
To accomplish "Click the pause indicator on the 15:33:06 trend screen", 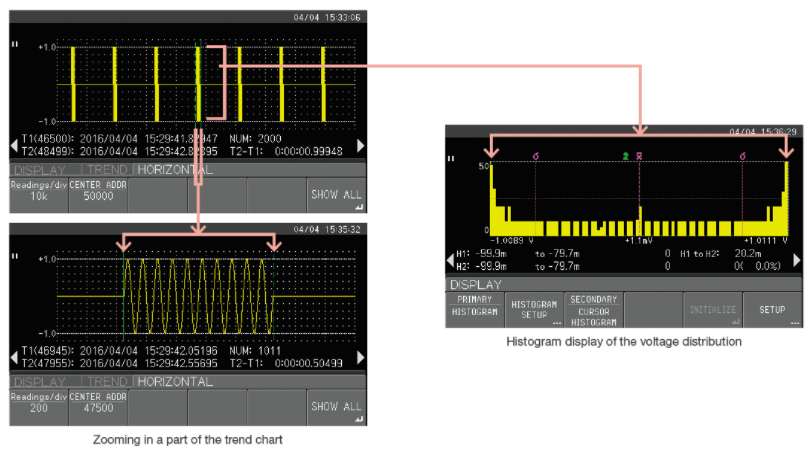I will (x=14, y=44).
